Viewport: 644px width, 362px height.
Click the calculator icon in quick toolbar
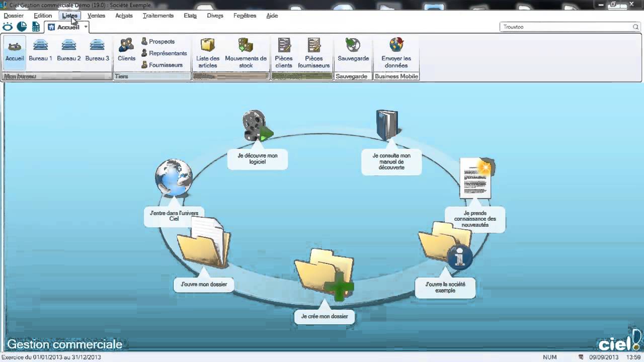36,27
